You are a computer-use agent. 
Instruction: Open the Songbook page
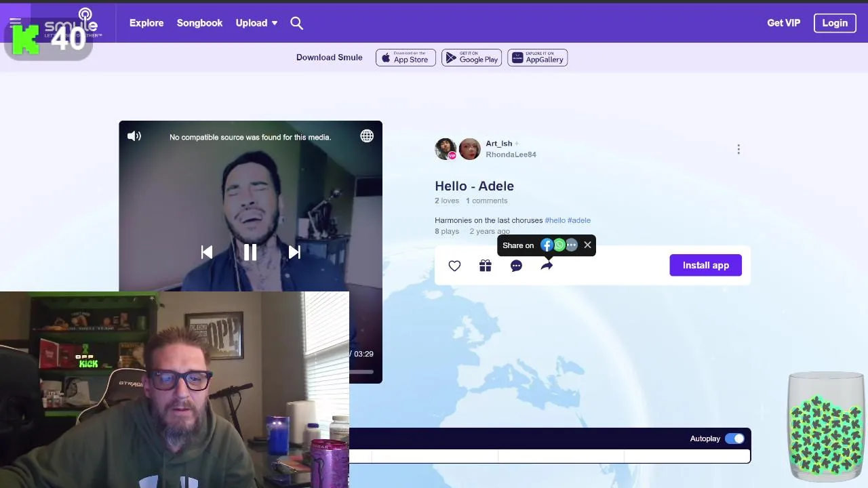pos(199,23)
